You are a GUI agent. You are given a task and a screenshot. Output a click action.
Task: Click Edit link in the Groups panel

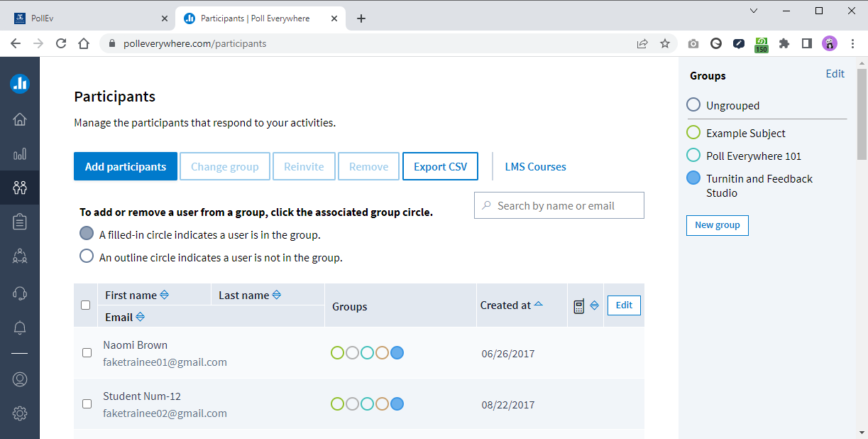pos(835,74)
